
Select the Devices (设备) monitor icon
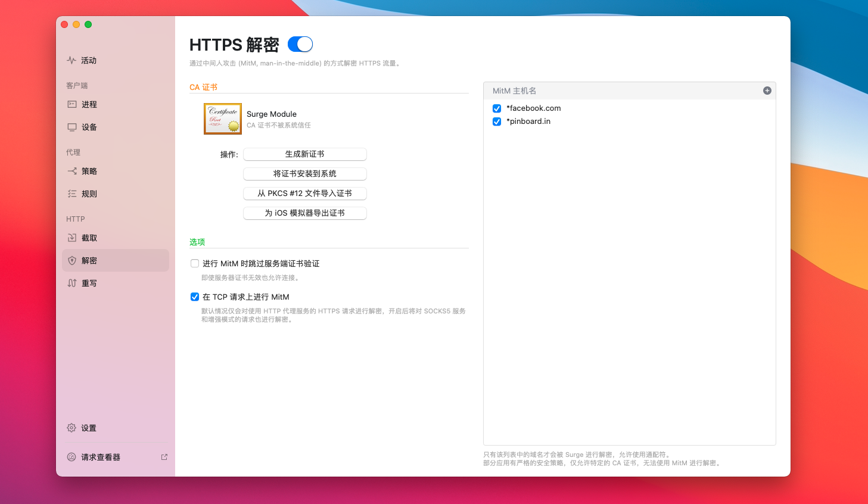72,127
